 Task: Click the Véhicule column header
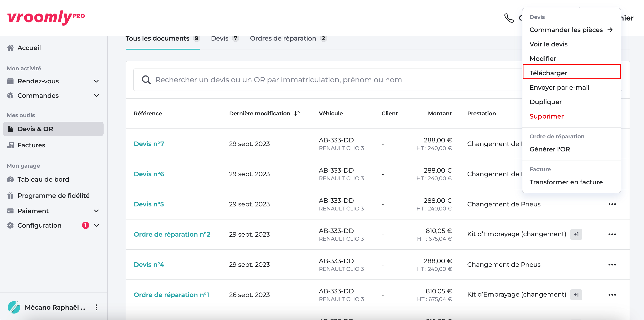[x=331, y=114]
